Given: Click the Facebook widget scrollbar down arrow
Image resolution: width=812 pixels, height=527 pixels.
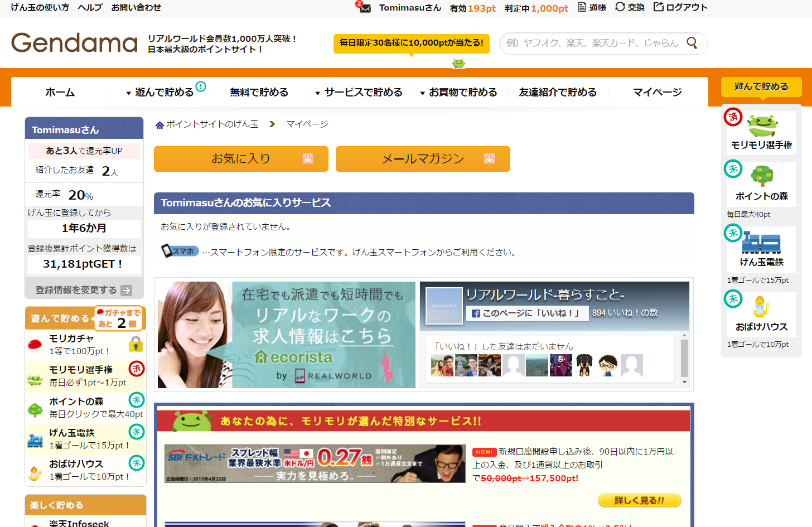Looking at the screenshot, I should (x=684, y=382).
